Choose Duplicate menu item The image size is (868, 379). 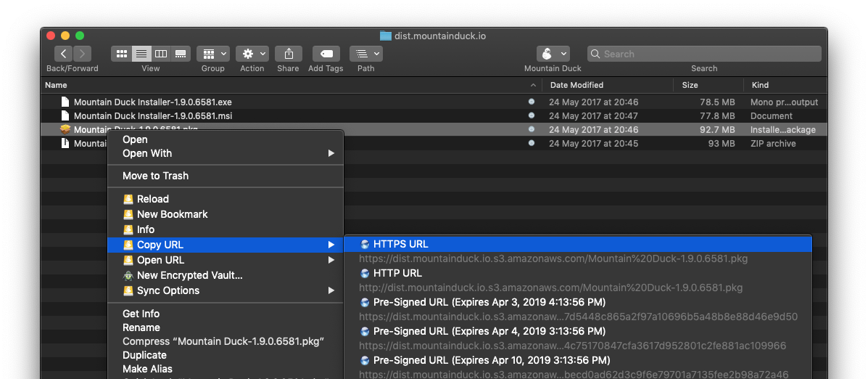[226, 355]
